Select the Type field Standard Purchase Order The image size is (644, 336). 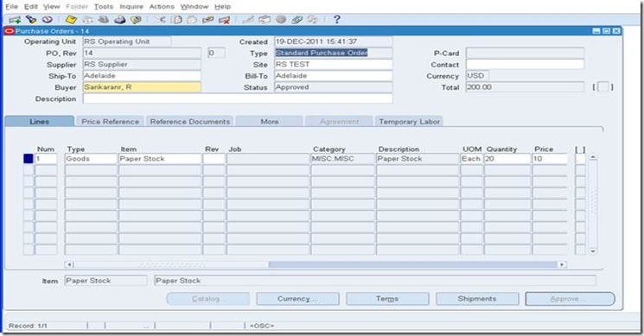click(x=334, y=53)
